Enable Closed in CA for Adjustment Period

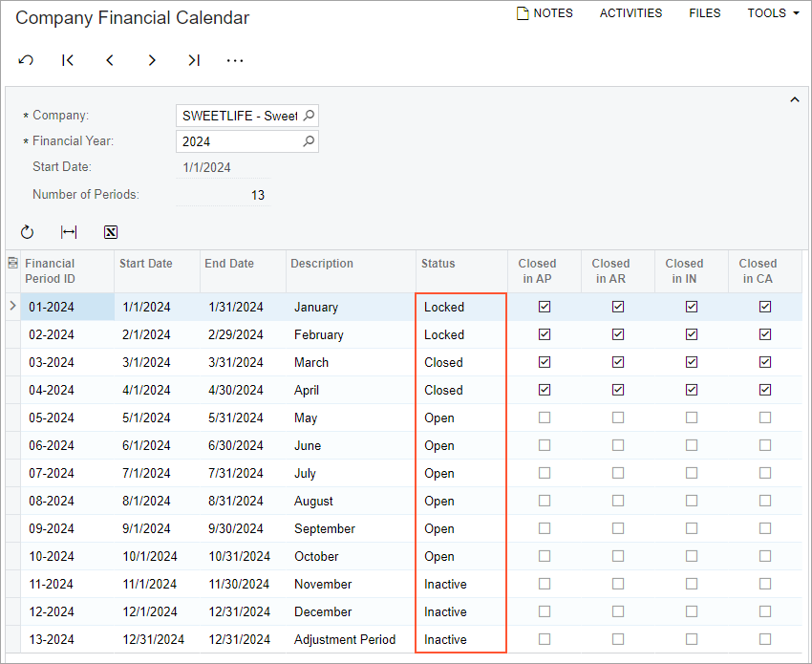pos(765,639)
